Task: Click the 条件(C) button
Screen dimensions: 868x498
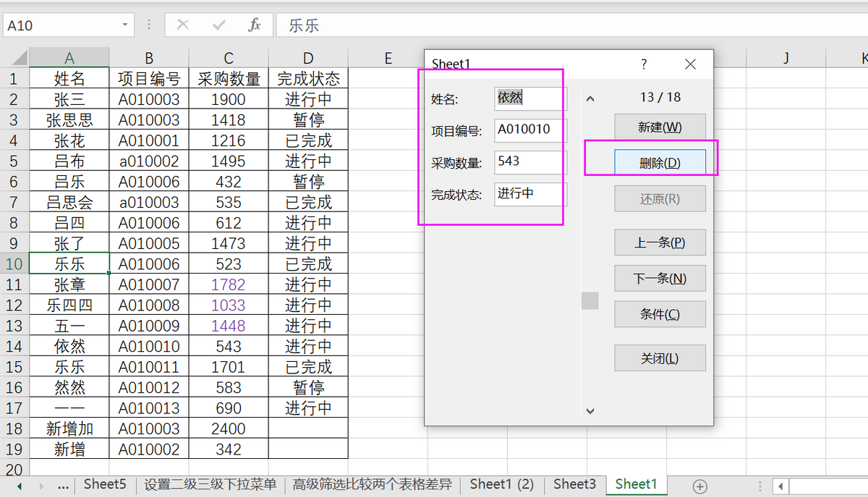Action: (660, 314)
